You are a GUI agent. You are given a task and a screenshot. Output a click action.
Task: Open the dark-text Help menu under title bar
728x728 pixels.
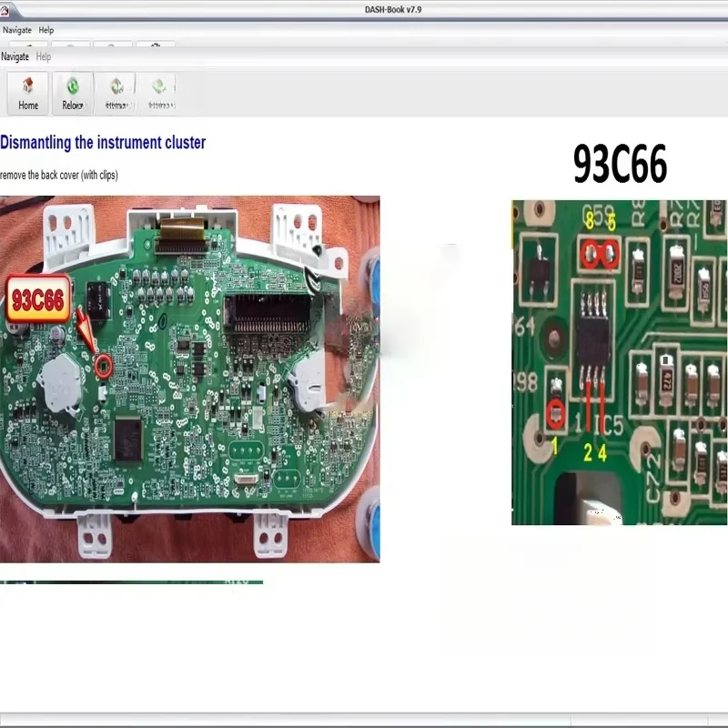coord(46,30)
